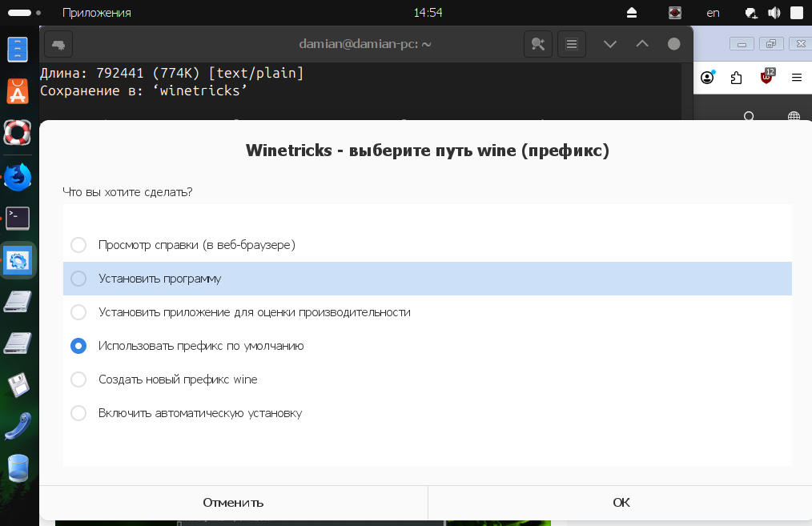Open the second hard drive dock icon
This screenshot has height=526, width=812.
pos(18,343)
